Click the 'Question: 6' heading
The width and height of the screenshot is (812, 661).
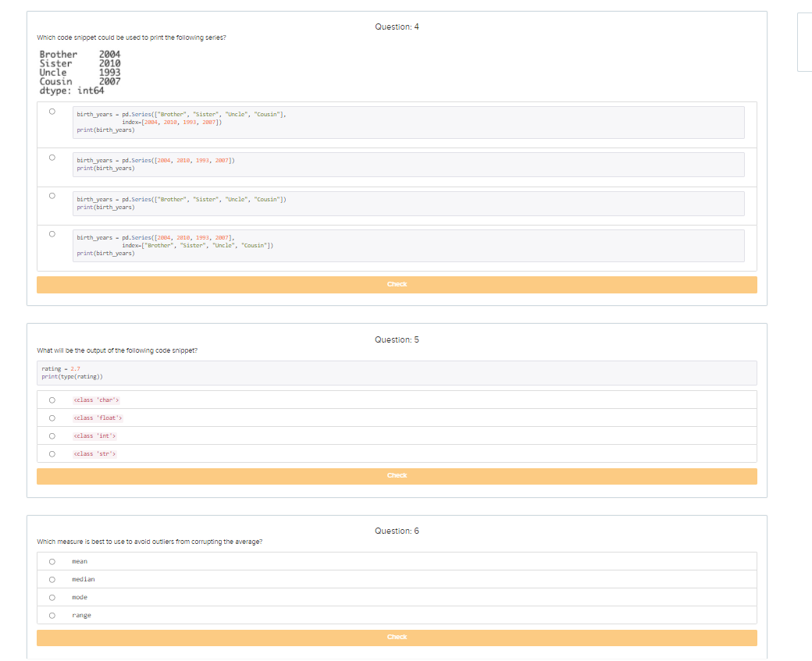click(x=397, y=531)
